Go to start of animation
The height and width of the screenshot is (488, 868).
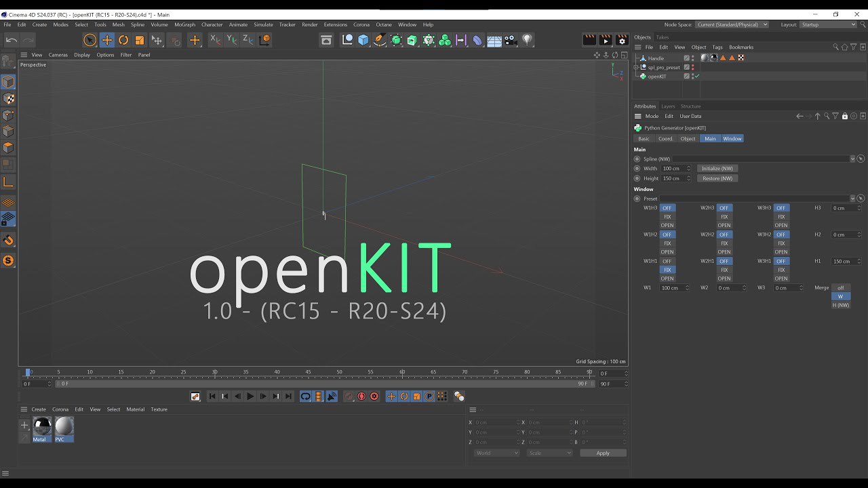point(212,396)
